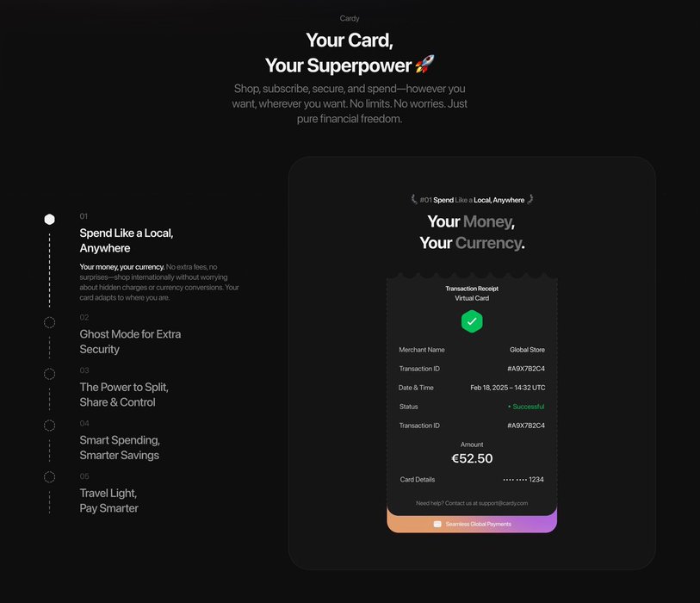Click the Cardy label at the top
The width and height of the screenshot is (700, 603).
click(350, 18)
